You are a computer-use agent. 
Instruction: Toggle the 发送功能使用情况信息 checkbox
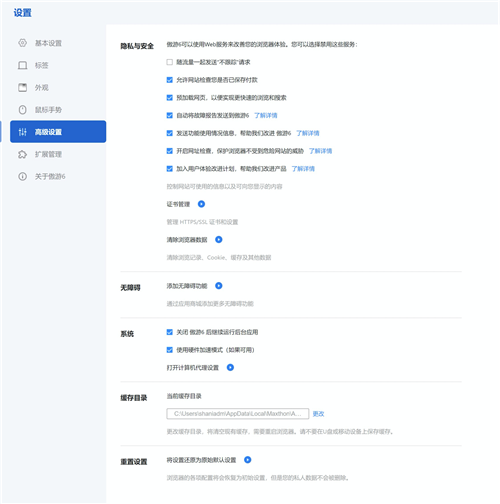(x=170, y=133)
